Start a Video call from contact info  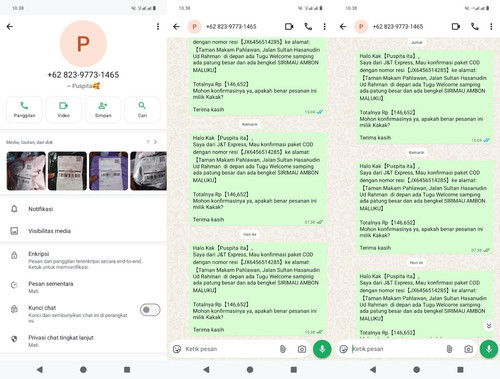(64, 110)
